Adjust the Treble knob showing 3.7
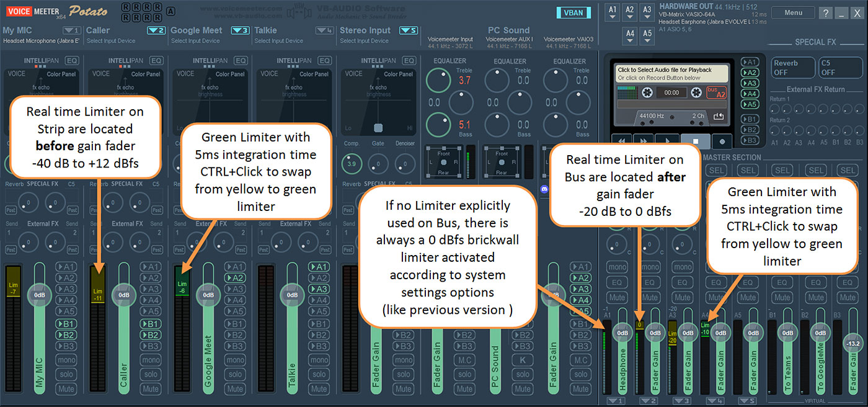Screen dimensions: 868x407 pos(440,80)
